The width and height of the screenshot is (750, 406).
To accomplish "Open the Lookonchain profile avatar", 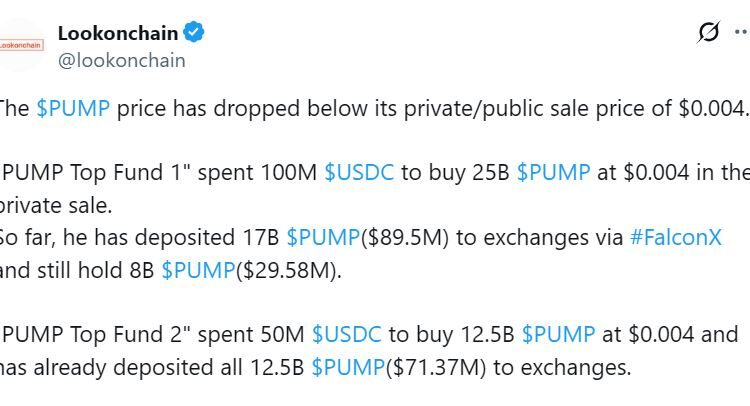I will [x=21, y=45].
